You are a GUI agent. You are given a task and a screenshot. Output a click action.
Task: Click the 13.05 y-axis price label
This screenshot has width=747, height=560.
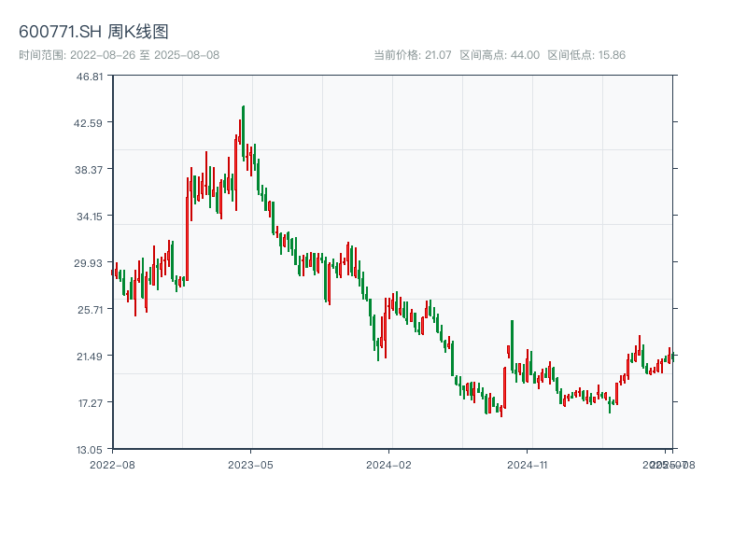coord(89,449)
